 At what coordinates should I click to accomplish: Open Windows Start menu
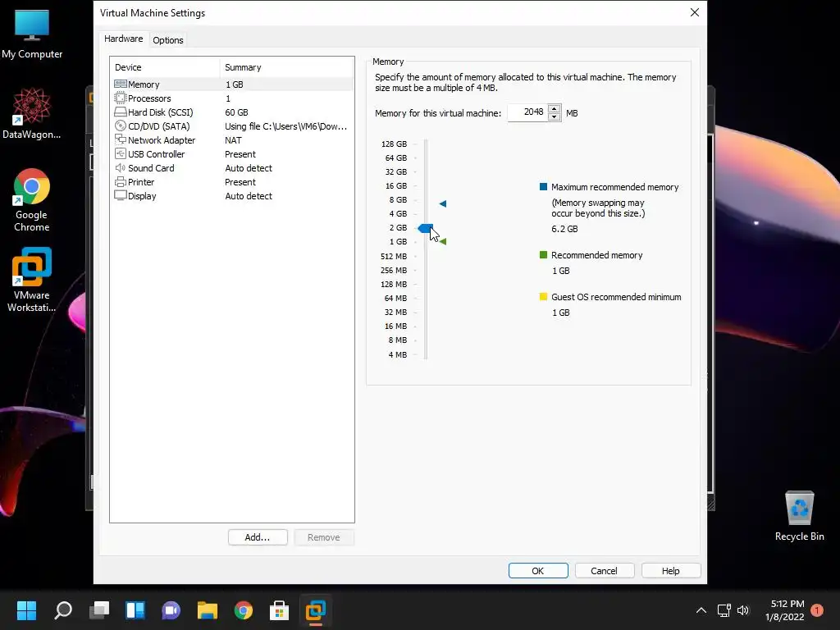[26, 610]
